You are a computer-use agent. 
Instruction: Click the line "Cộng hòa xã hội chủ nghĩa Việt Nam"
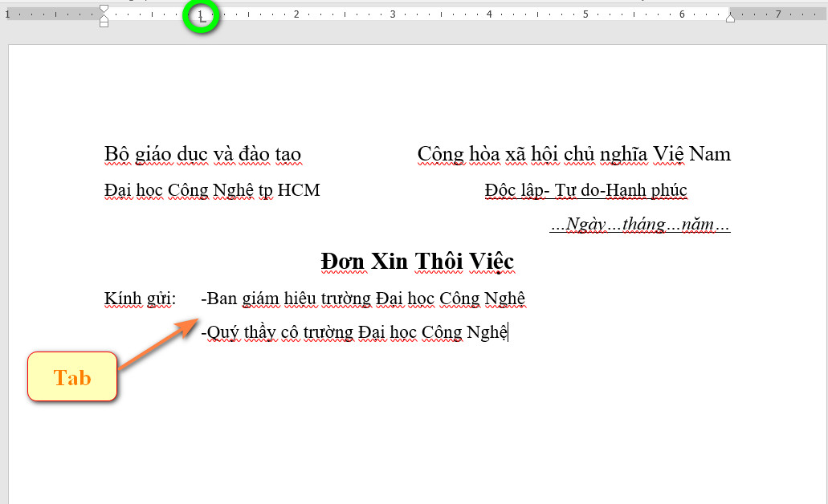click(574, 155)
